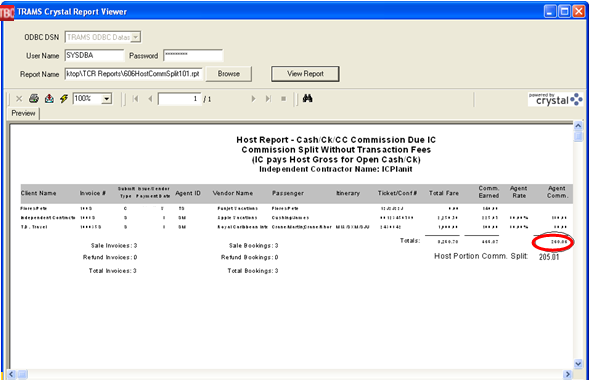Click Total Invoices: 3 text
Image resolution: width=591 pixels, height=380 pixels.
pyautogui.click(x=113, y=271)
